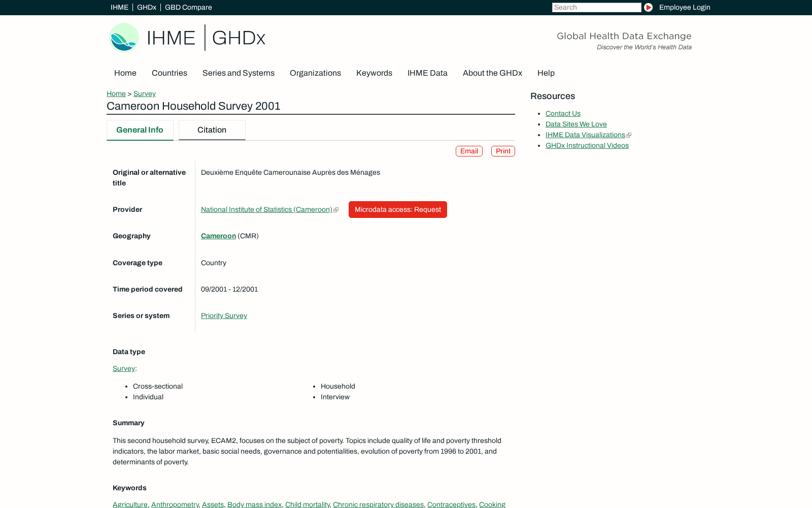Click the Survey data type link
This screenshot has width=812, height=508.
124,368
